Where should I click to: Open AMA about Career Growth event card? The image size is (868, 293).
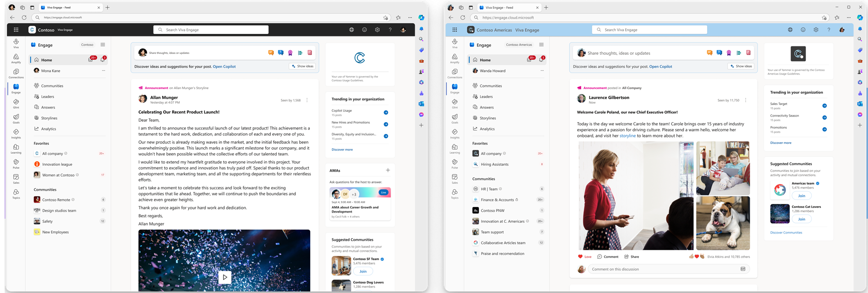pos(360,204)
